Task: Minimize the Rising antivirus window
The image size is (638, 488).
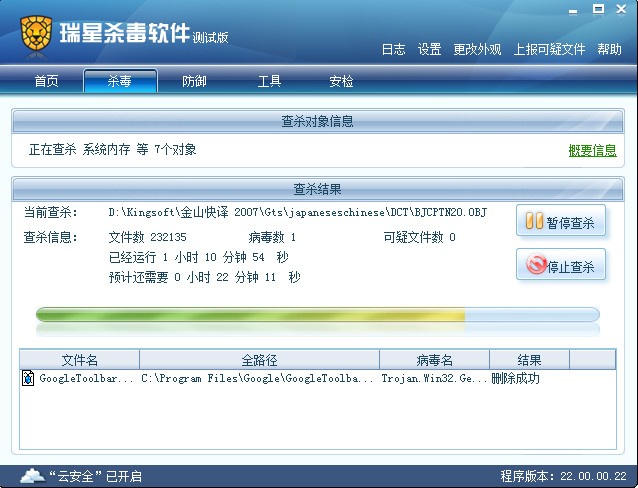Action: [x=573, y=11]
